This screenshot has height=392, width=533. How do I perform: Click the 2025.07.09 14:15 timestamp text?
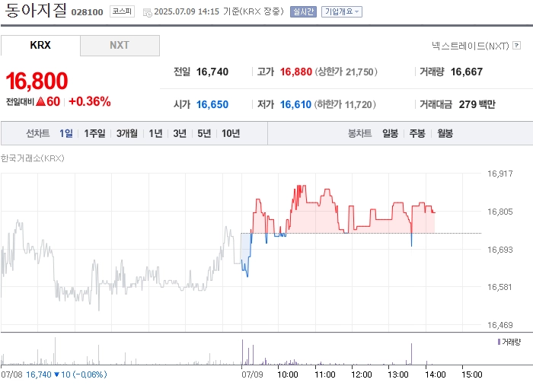[x=187, y=11]
